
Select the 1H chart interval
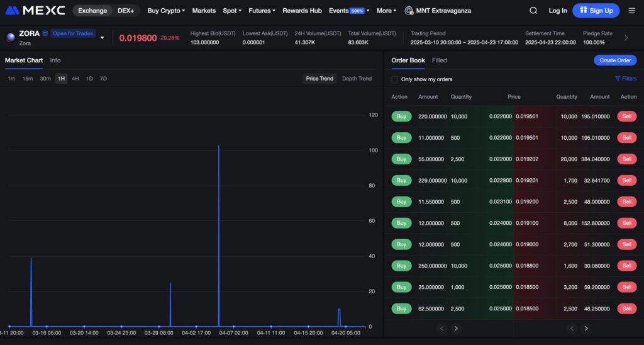tap(61, 79)
